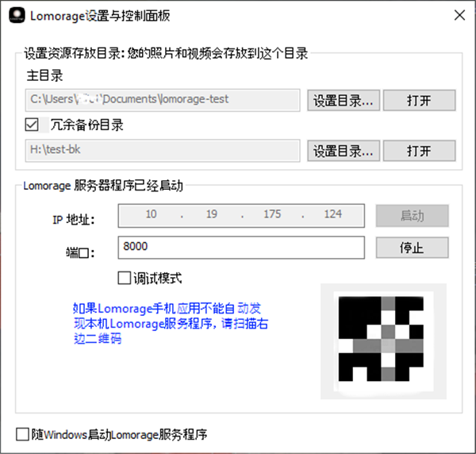
Task: Click the greyed-out 启动 button
Action: (412, 215)
